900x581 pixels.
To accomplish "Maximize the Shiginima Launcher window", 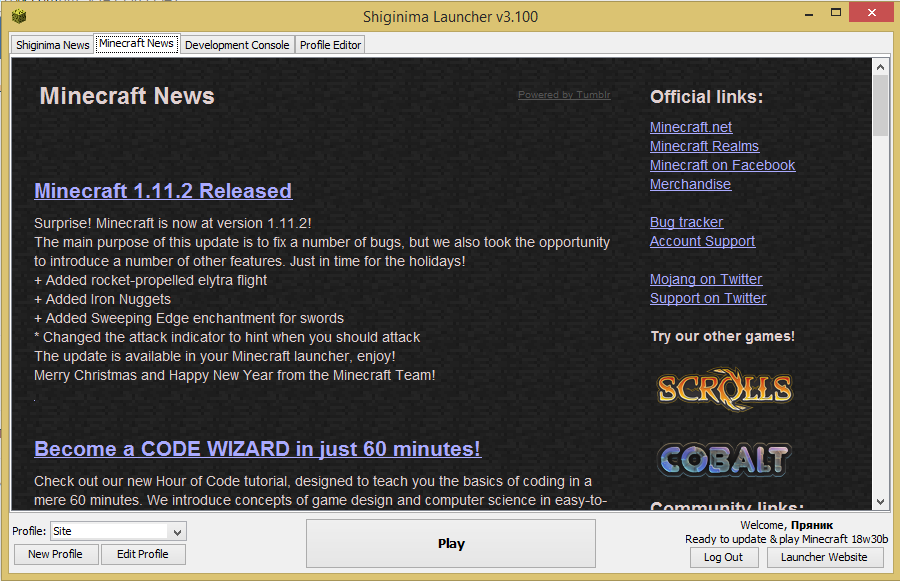I will tap(836, 13).
